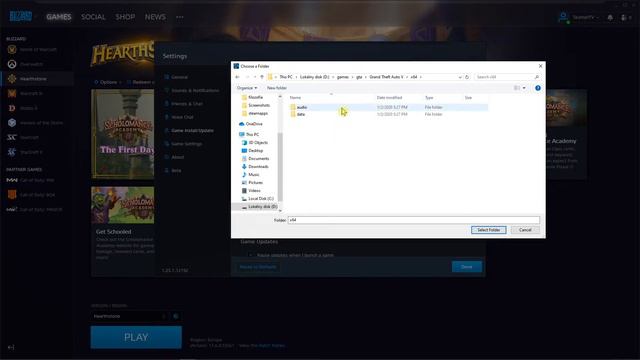Toggle Pause updates when I launch a game
This screenshot has height=360, width=640.
250,255
